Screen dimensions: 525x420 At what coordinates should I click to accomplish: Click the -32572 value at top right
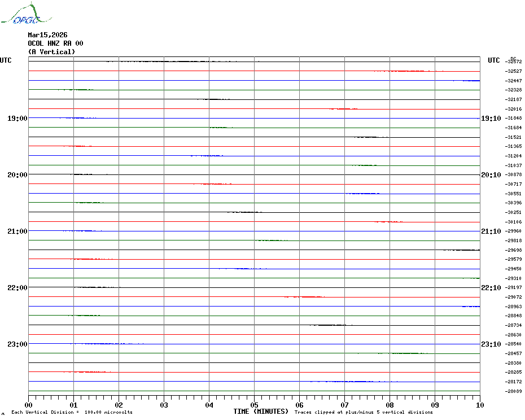tap(514, 62)
